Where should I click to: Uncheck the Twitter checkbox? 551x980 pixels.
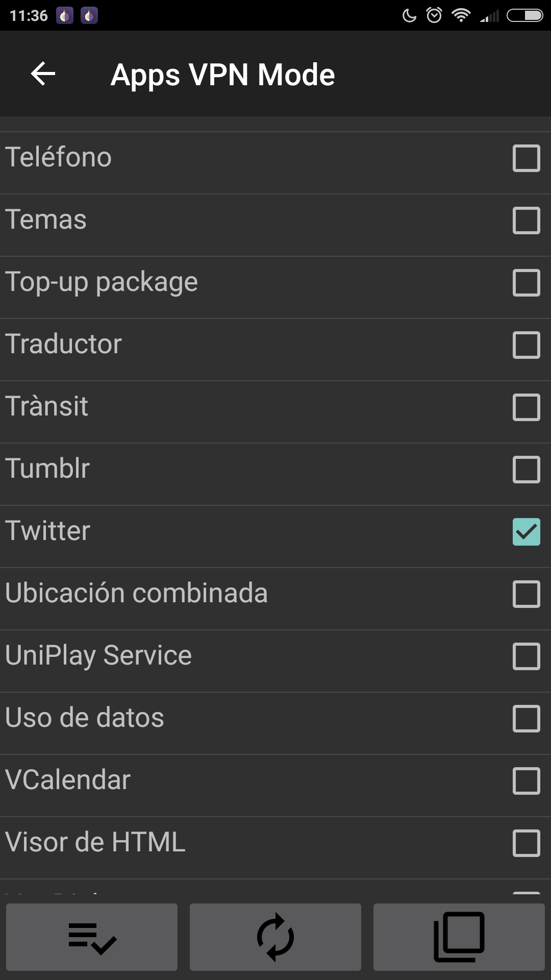tap(526, 532)
